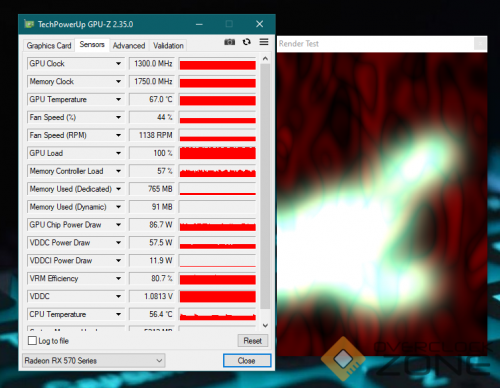Screen dimensions: 500x388
Task: Open the hamburger menu icon
Action: point(264,42)
